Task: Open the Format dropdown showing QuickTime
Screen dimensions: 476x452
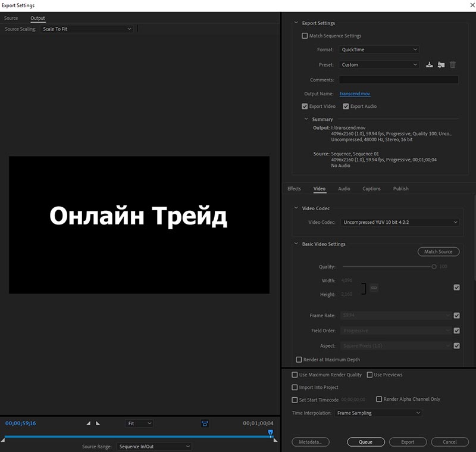Action: [x=380, y=50]
